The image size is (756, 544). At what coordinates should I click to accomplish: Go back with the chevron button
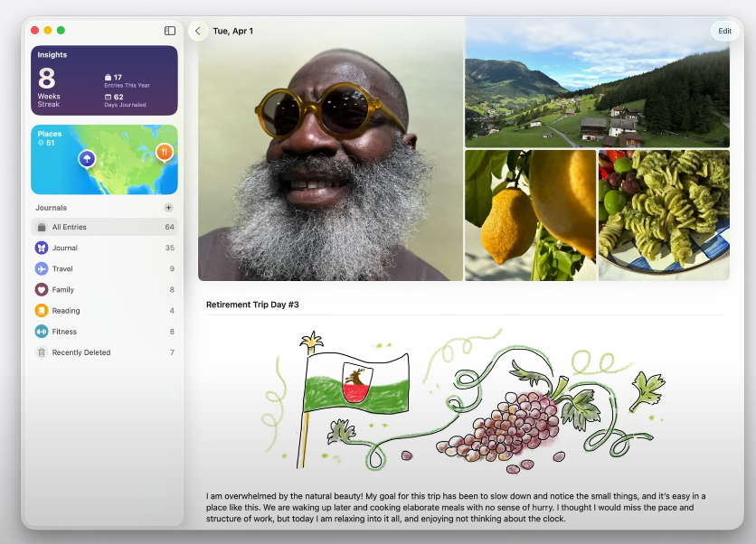coord(198,31)
